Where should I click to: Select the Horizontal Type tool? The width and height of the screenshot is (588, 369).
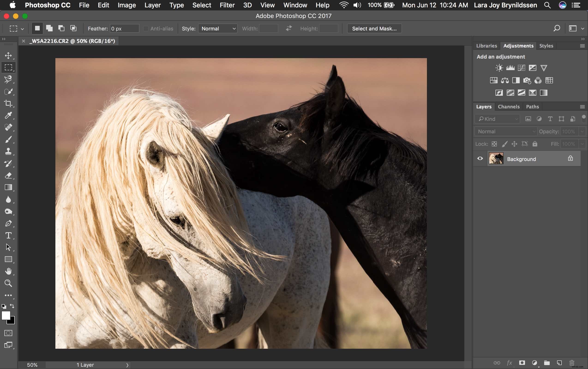[x=9, y=235]
